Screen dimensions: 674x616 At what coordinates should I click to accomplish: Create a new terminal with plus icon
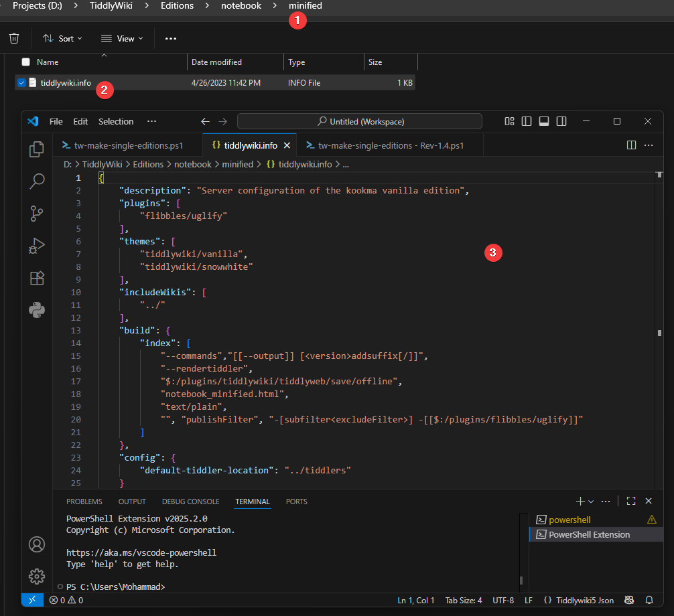pos(580,501)
